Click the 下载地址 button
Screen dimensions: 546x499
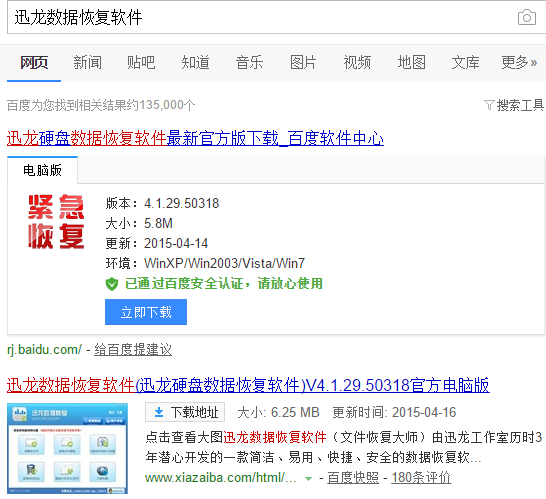pos(185,412)
